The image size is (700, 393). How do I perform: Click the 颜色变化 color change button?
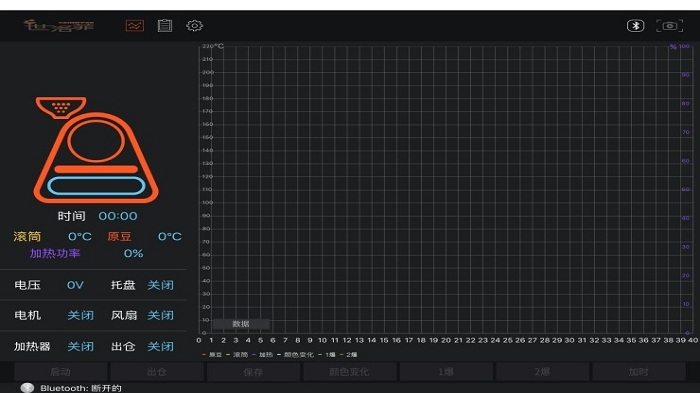[x=350, y=372]
